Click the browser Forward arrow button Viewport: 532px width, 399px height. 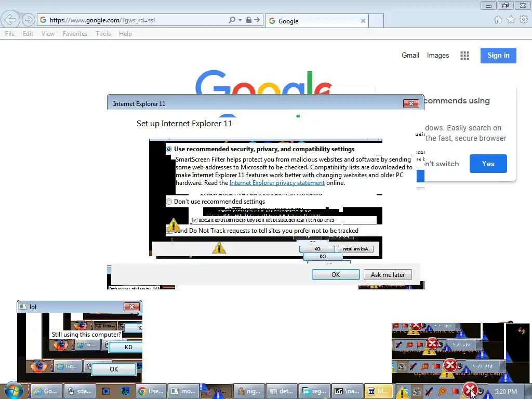(x=29, y=20)
